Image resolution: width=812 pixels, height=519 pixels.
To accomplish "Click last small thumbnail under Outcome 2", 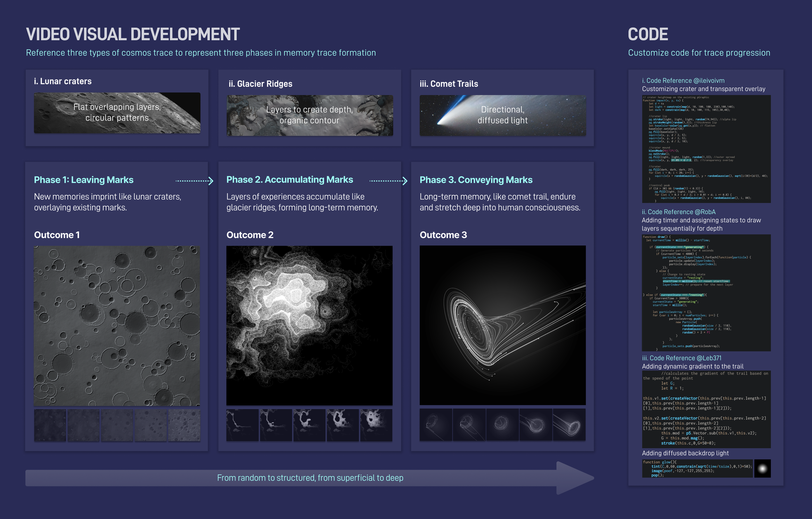I will 376,425.
